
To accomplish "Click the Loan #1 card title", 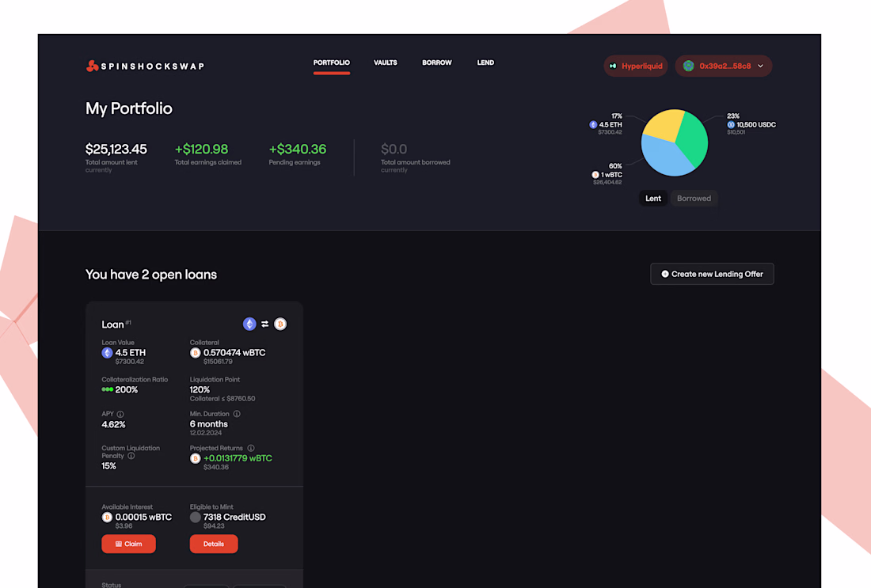I will (116, 324).
